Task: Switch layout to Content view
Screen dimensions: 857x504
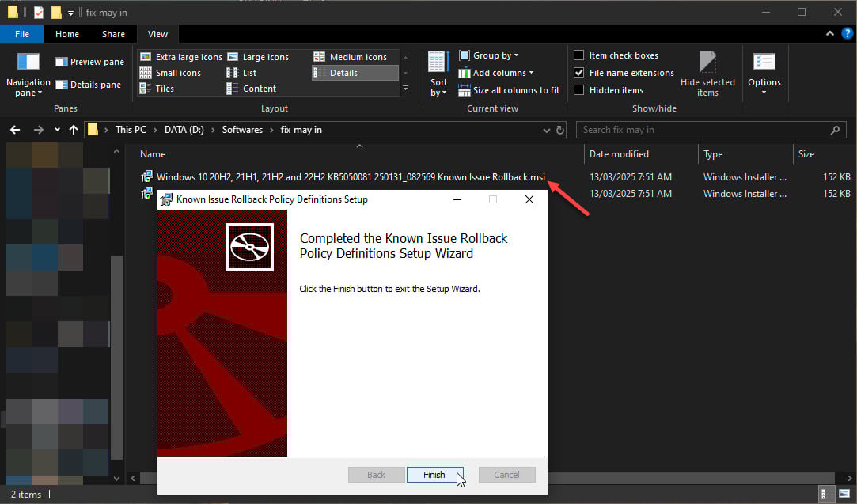Action: point(252,89)
